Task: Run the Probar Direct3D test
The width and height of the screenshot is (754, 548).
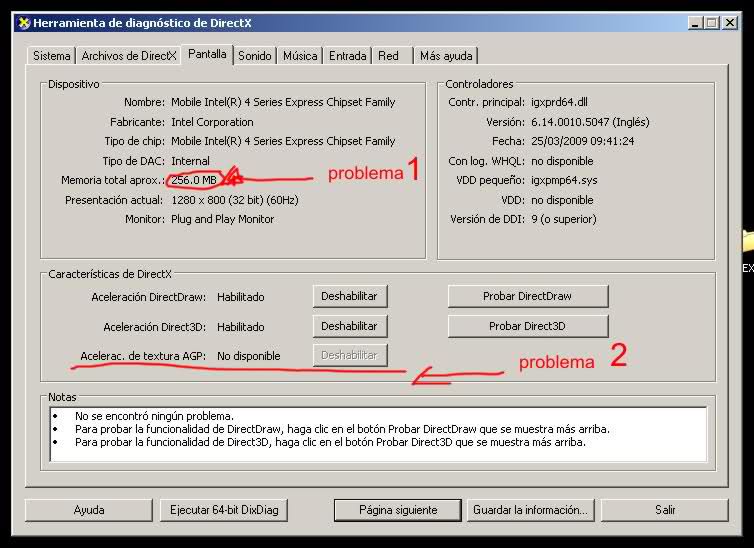Action: point(528,326)
